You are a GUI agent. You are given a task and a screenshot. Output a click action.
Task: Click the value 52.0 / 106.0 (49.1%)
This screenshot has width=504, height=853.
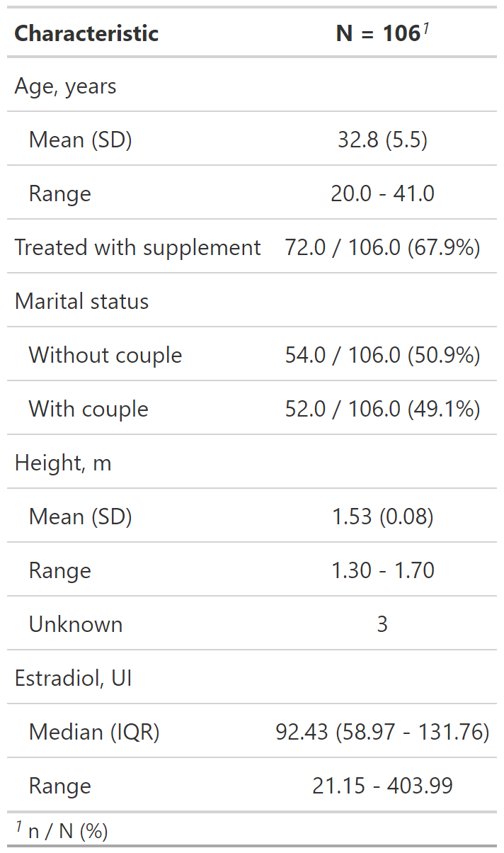(382, 409)
